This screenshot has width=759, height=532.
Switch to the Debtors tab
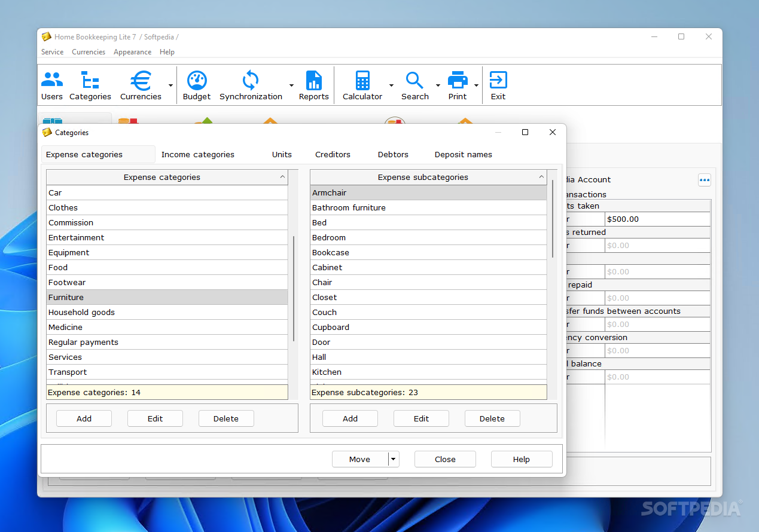393,154
